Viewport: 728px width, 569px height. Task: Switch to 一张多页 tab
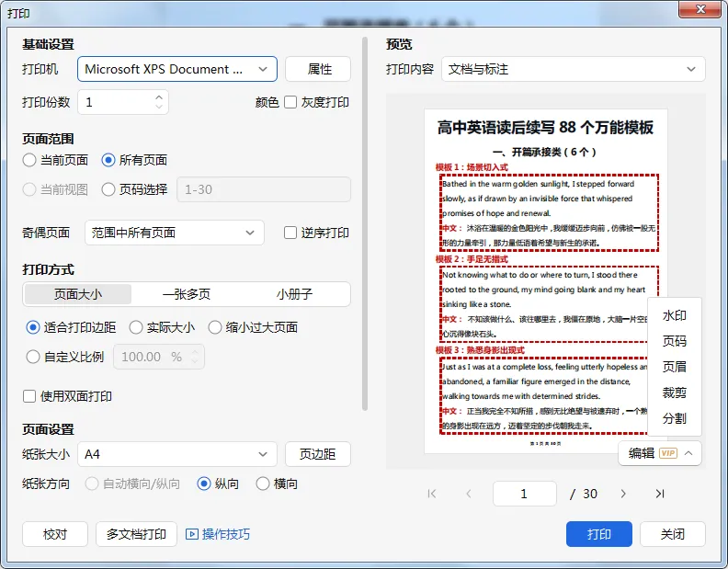[x=187, y=294]
